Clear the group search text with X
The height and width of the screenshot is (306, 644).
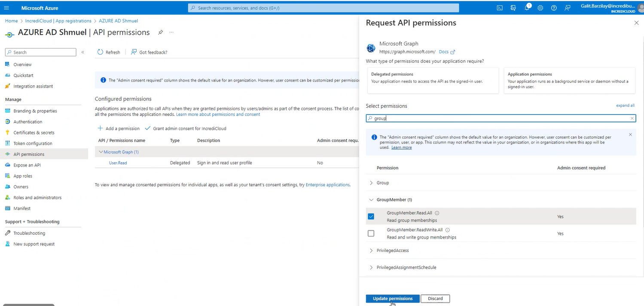632,118
